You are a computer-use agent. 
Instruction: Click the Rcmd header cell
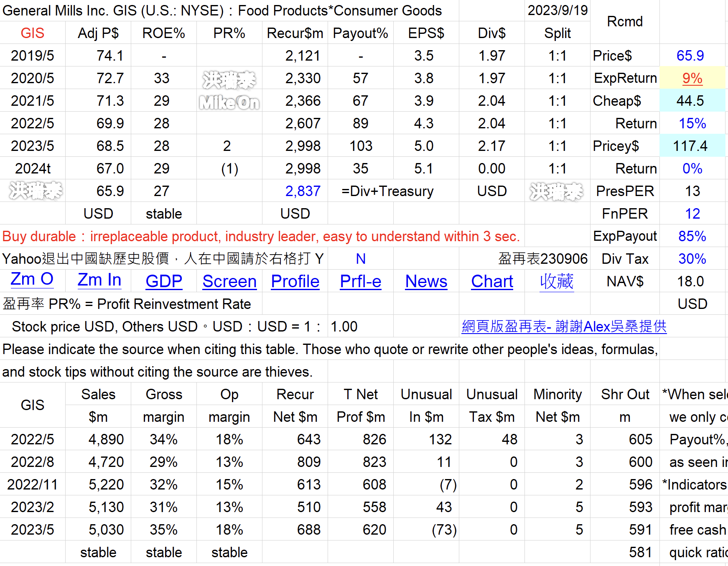(625, 22)
